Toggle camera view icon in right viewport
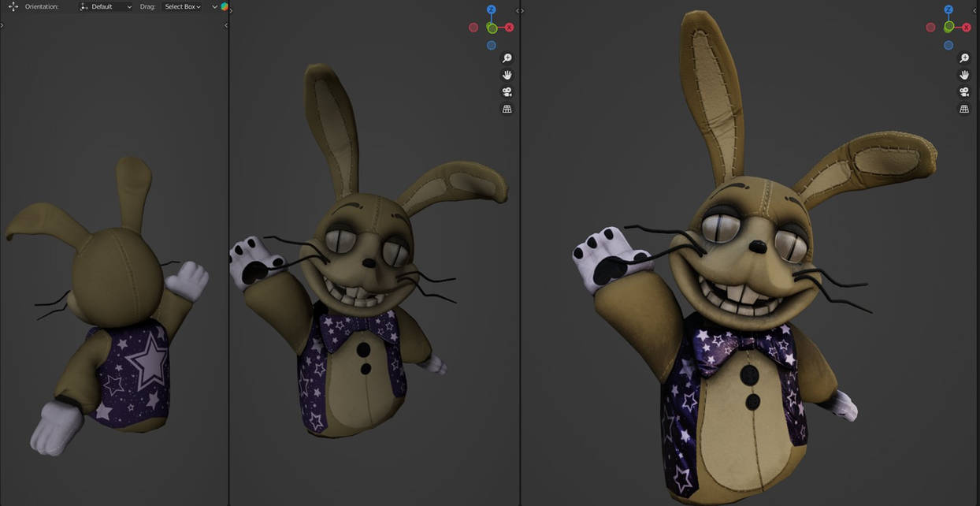 pyautogui.click(x=964, y=92)
